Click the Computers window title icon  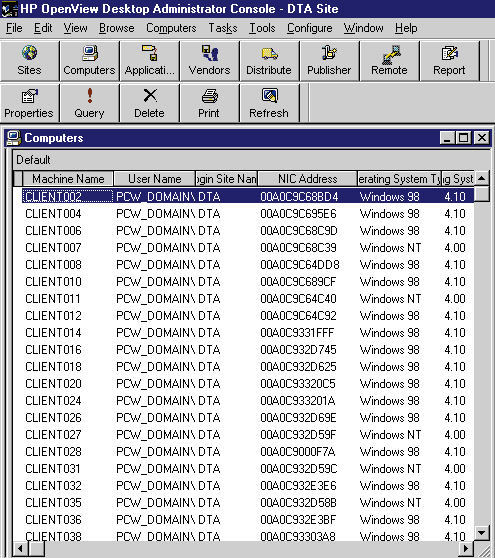(x=14, y=138)
